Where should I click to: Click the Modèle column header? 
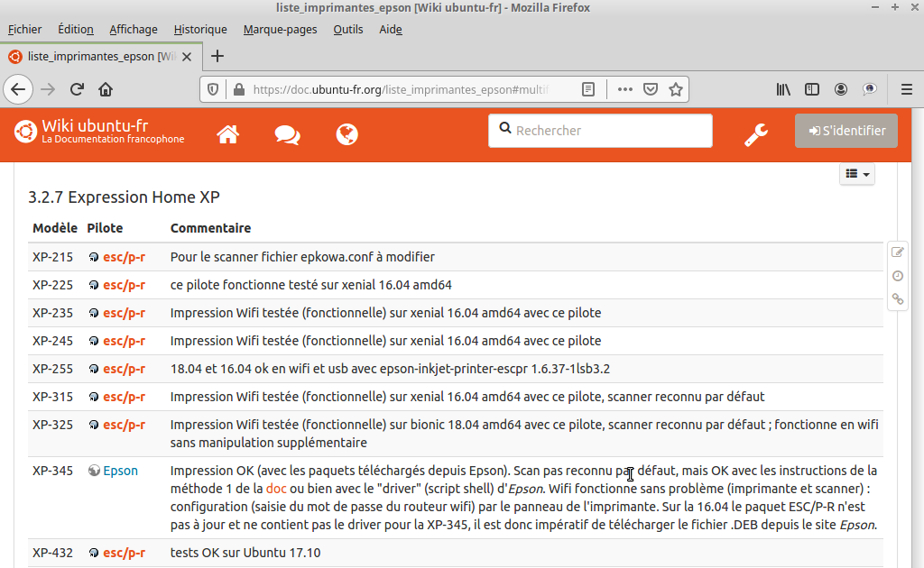[x=55, y=228]
